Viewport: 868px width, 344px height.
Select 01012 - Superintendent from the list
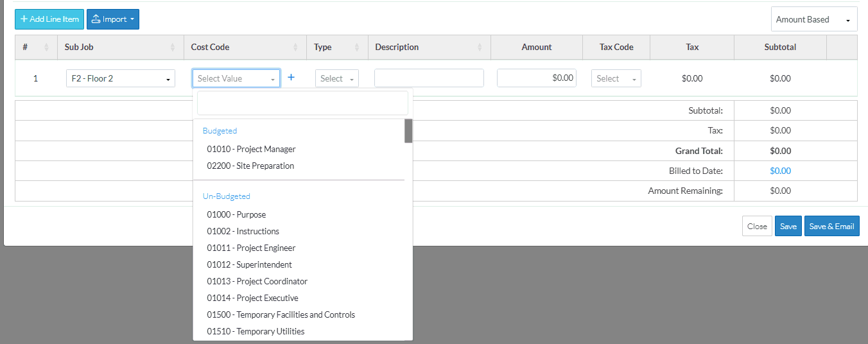[249, 264]
